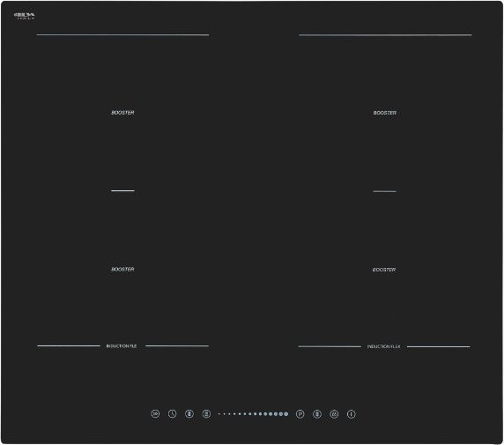Tap the lower left BOOSTER label
This screenshot has width=504, height=445.
[x=122, y=269]
